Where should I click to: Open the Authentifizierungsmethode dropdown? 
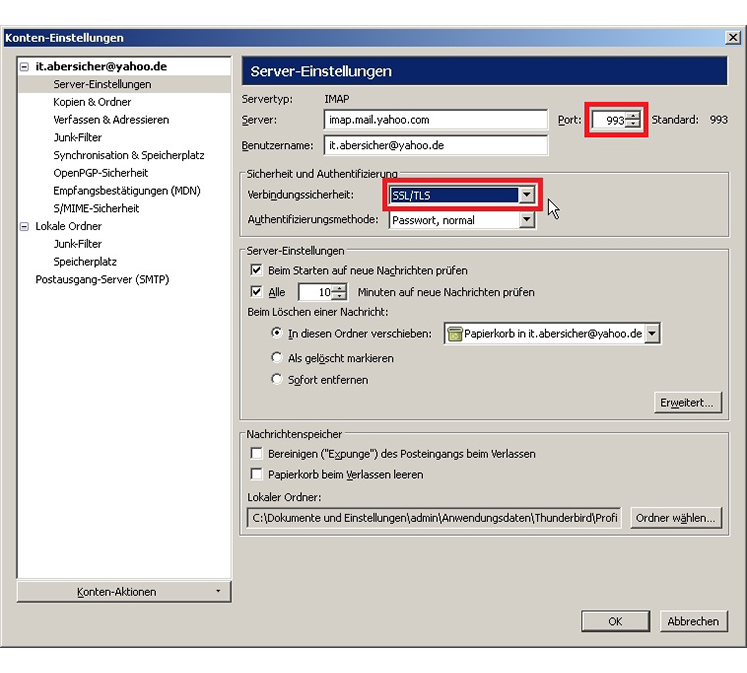(526, 220)
